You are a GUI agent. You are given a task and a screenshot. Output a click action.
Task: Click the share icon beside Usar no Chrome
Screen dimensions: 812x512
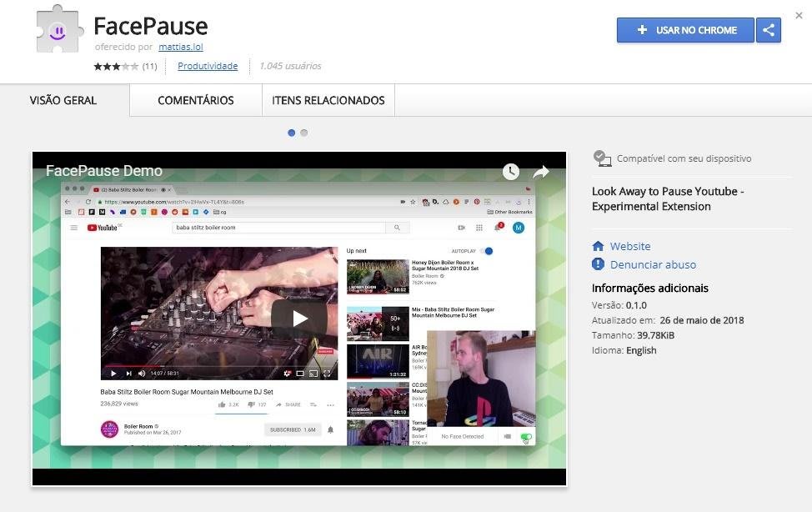[x=769, y=30]
